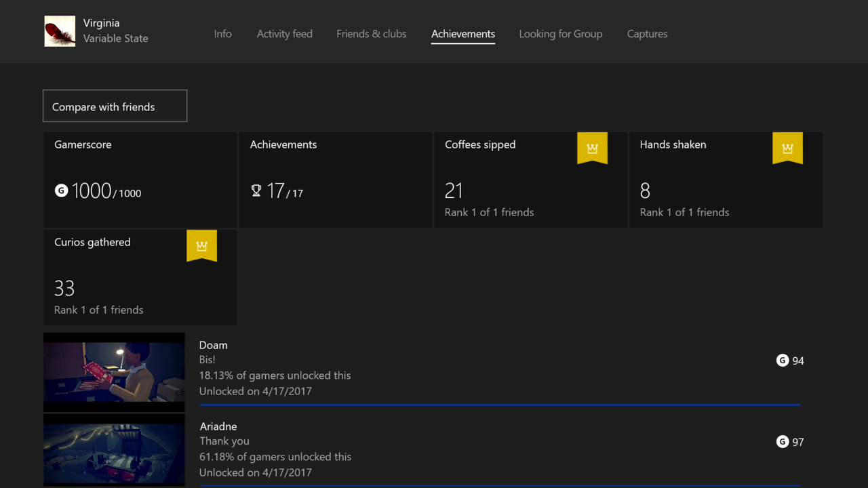This screenshot has width=868, height=488.
Task: Click the Doam progress bar
Action: click(x=500, y=405)
